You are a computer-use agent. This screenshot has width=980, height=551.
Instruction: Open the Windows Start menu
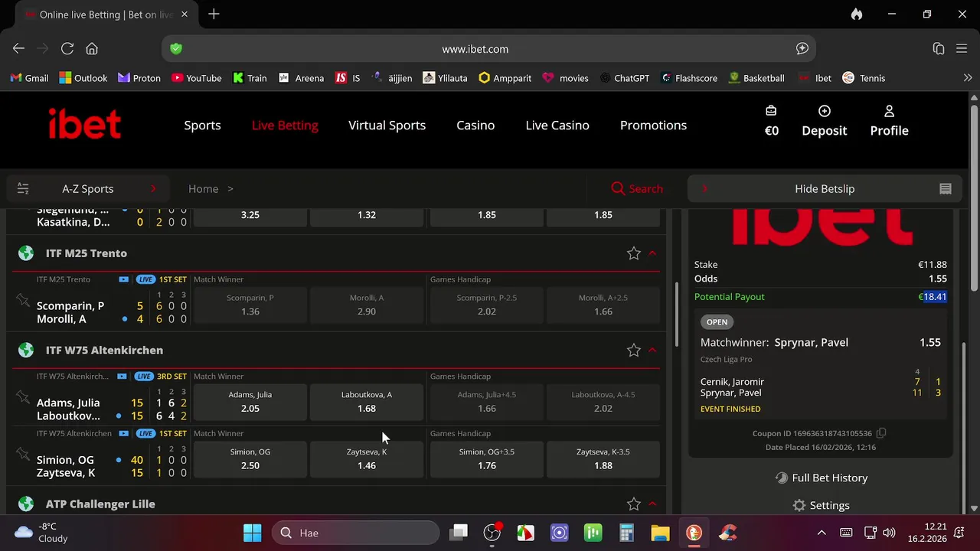[252, 533]
